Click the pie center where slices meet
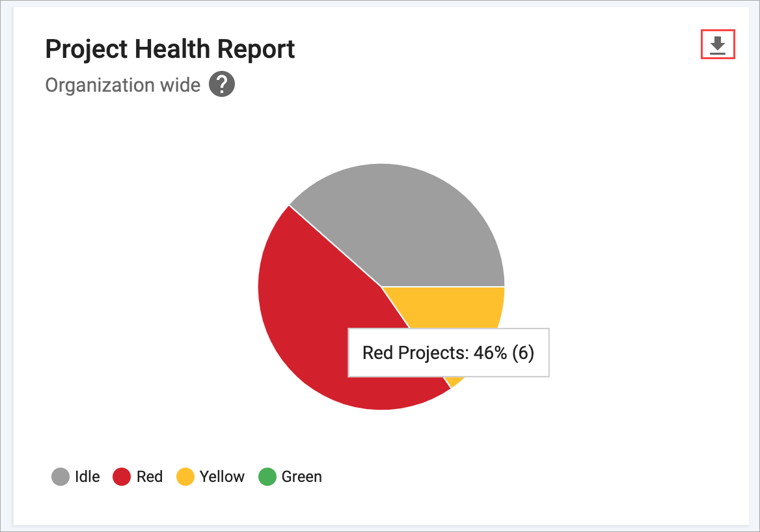This screenshot has height=532, width=760. pos(381,287)
